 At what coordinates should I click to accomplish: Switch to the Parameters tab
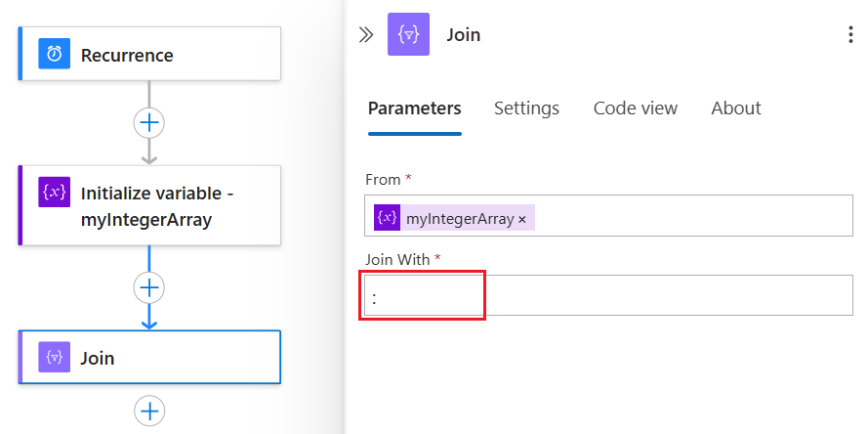click(x=415, y=108)
